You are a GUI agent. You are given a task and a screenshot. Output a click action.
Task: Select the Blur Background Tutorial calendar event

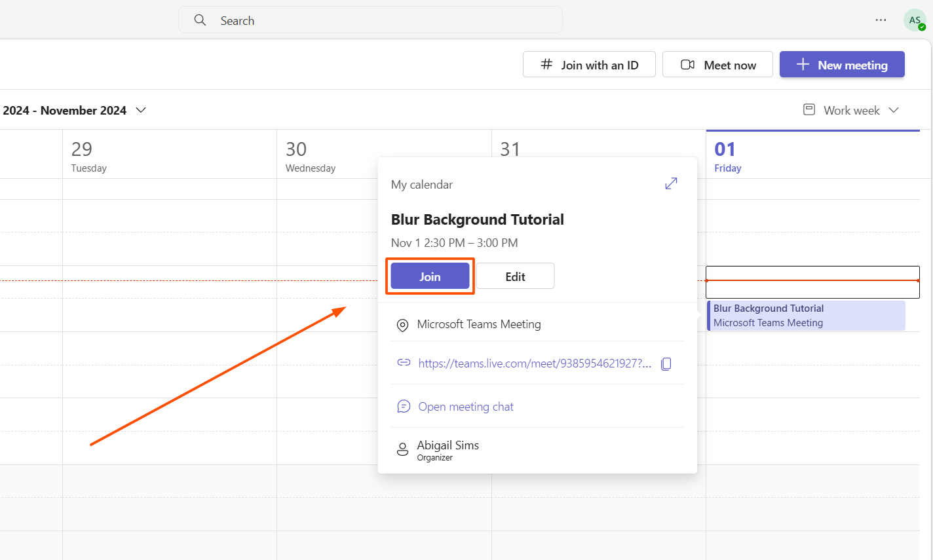pos(806,316)
